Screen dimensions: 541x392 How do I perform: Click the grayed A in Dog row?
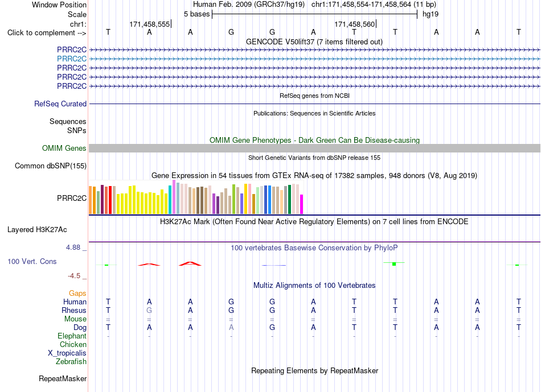[231, 328]
